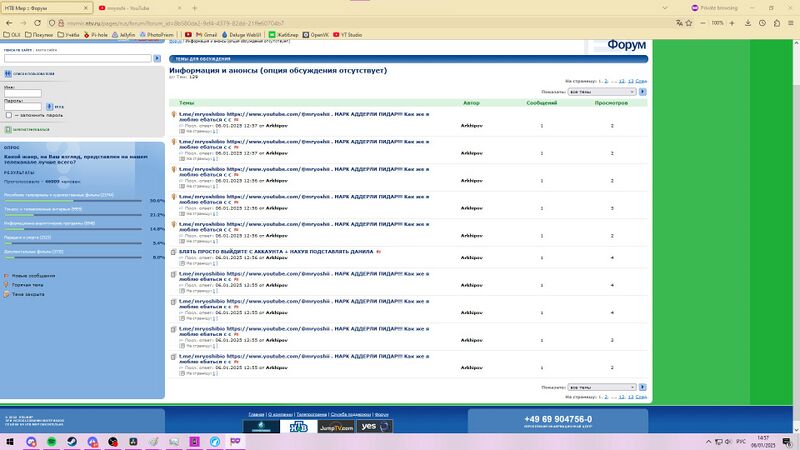Open the Pi-hole bookmark

96,35
